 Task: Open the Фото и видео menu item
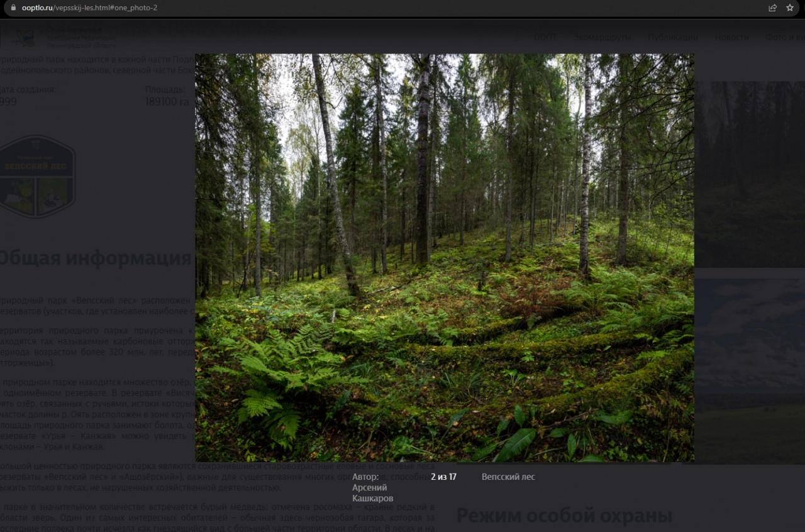click(785, 37)
